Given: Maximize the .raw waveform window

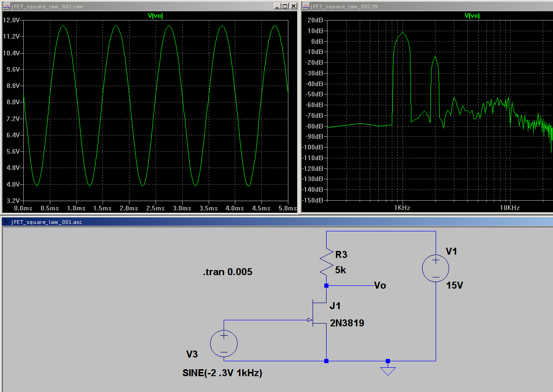Looking at the screenshot, I should 285,6.
